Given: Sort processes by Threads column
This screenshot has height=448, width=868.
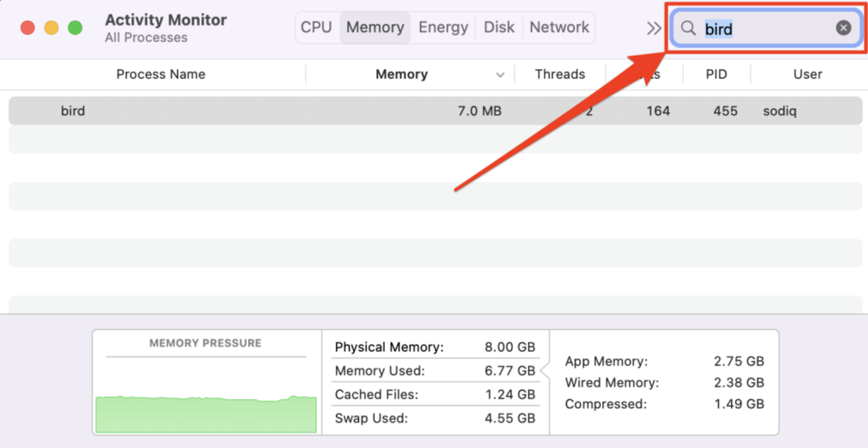Looking at the screenshot, I should click(560, 74).
